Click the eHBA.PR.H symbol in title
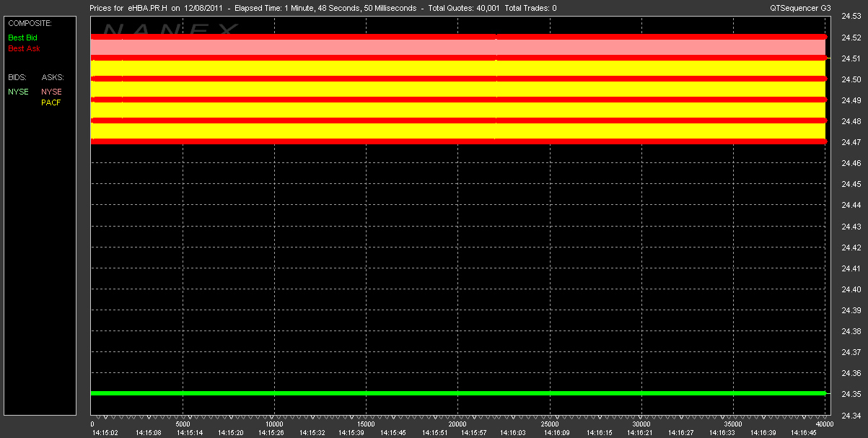The height and width of the screenshot is (438, 868). click(147, 8)
